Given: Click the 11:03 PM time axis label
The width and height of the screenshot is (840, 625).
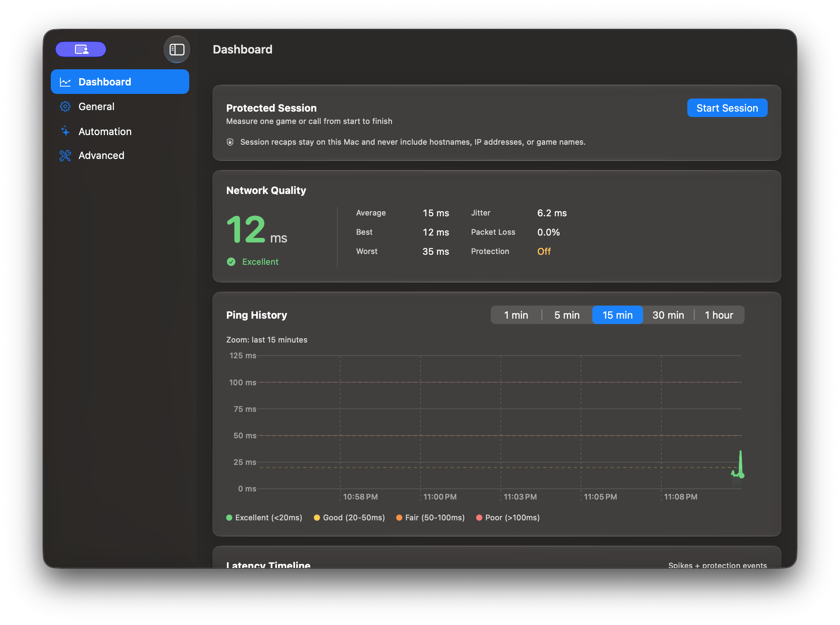Looking at the screenshot, I should 520,497.
